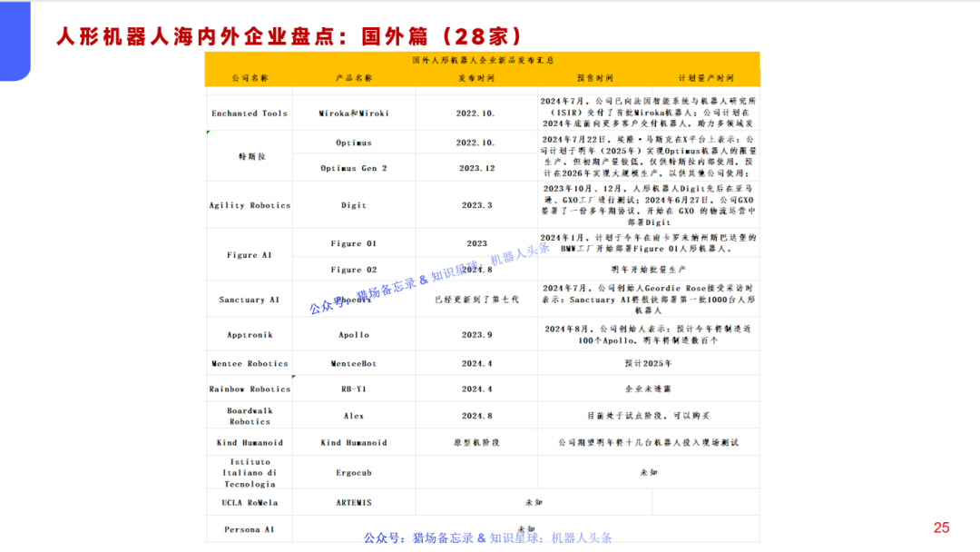This screenshot has height=552, width=980.
Task: Click the ARTEMIS product cell
Action: [354, 503]
